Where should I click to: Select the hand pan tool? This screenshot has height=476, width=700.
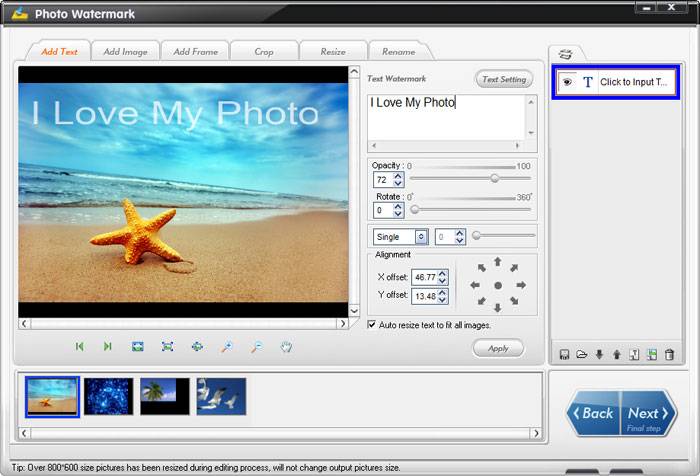tap(286, 346)
